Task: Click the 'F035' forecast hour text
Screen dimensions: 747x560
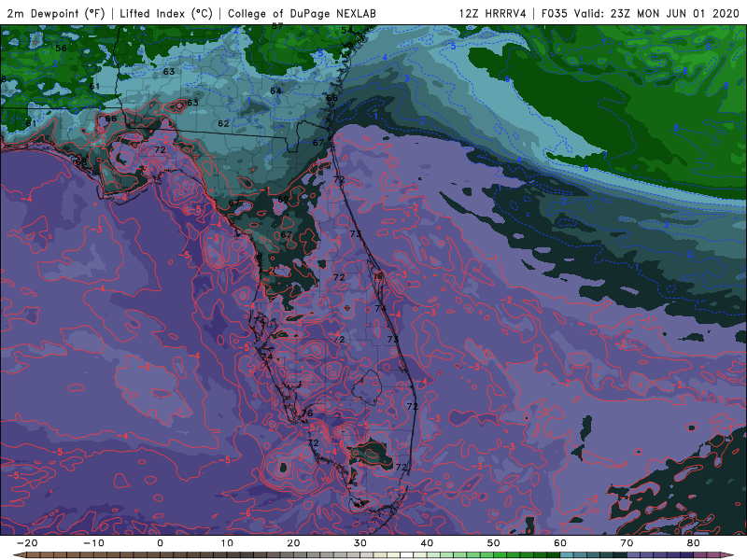Action: coord(555,13)
